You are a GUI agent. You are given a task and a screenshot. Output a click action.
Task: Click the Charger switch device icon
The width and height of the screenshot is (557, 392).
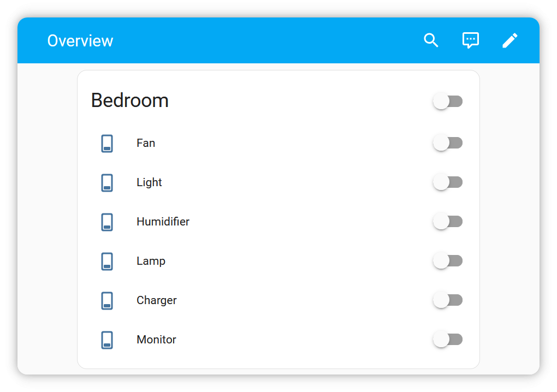pos(107,301)
